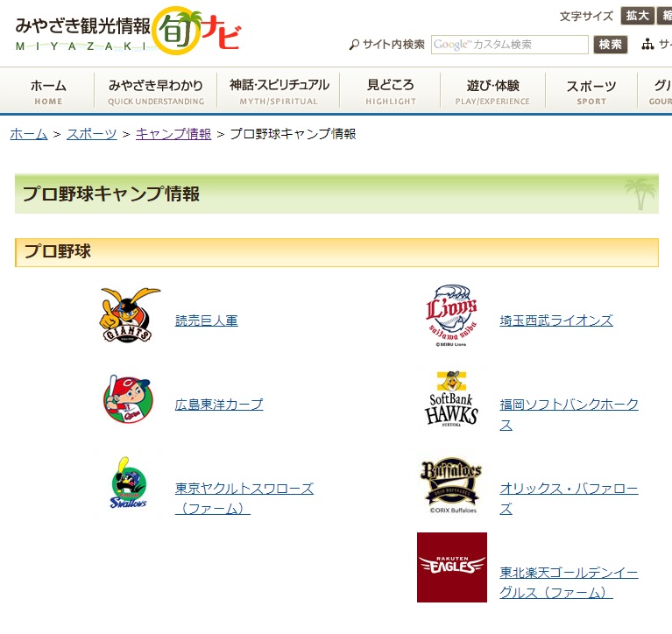Click the sitemap icon next to search button
The image size is (672, 634).
tap(647, 44)
